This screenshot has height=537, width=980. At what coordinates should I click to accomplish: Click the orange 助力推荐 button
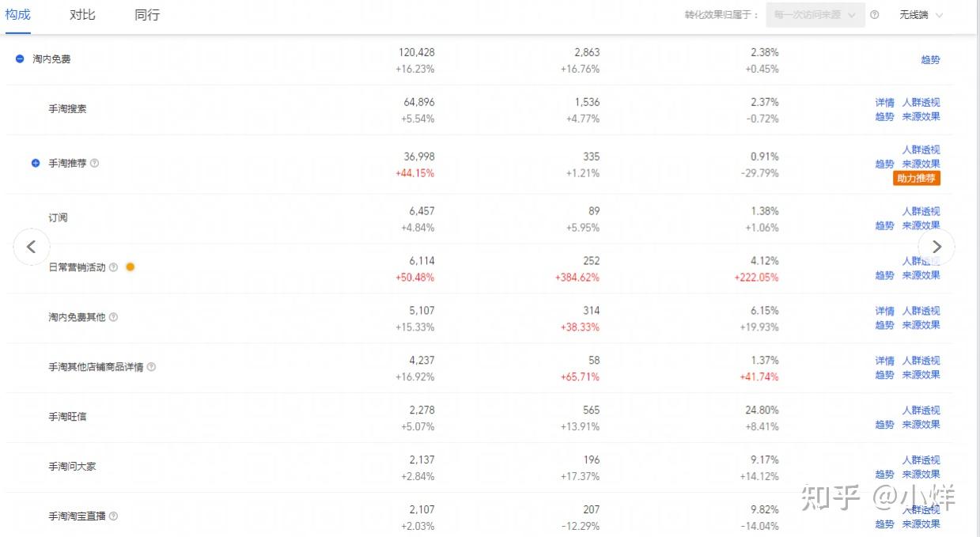tap(917, 178)
